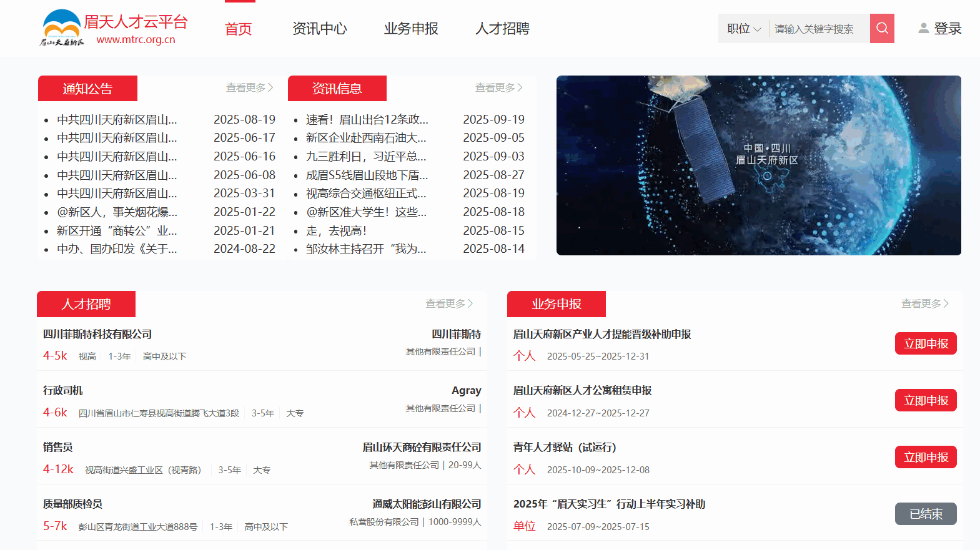Click the user avatar icon beside 登录
Viewport: 980px width, 550px height.
click(923, 28)
